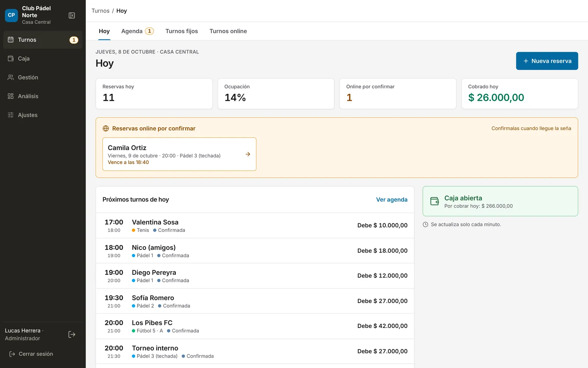Click the Cerrar sesión text
588x368 pixels.
(36, 354)
